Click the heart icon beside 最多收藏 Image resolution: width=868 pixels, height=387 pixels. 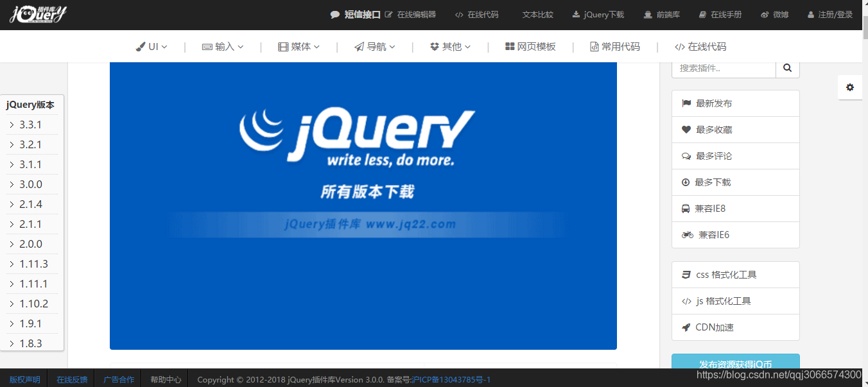click(686, 130)
